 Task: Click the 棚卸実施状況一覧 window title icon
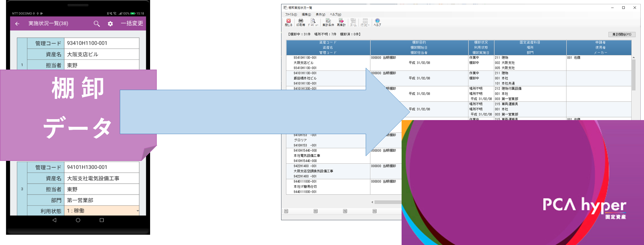[x=285, y=8]
